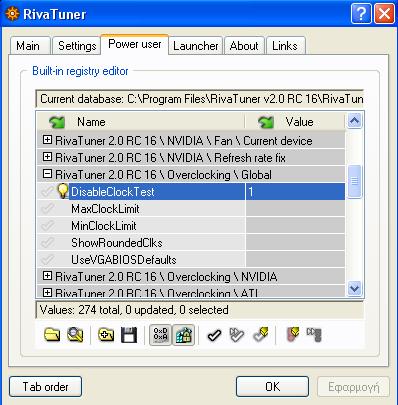Toggle the checkmark next to DisableClockTest

[47, 192]
